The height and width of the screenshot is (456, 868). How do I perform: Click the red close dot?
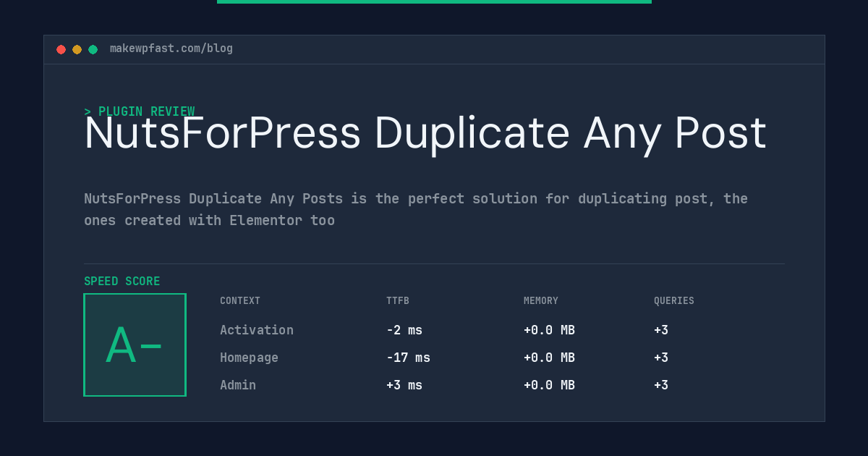click(x=61, y=49)
